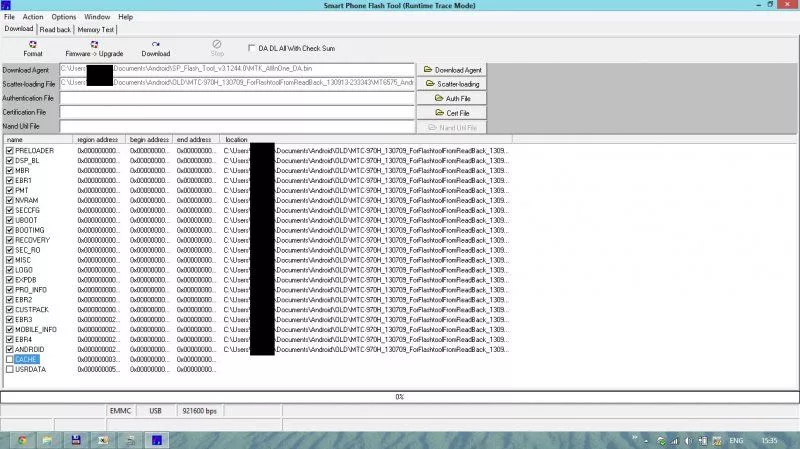The image size is (800, 449).
Task: Uncheck the PRELOADER partition checkbox
Action: point(9,150)
